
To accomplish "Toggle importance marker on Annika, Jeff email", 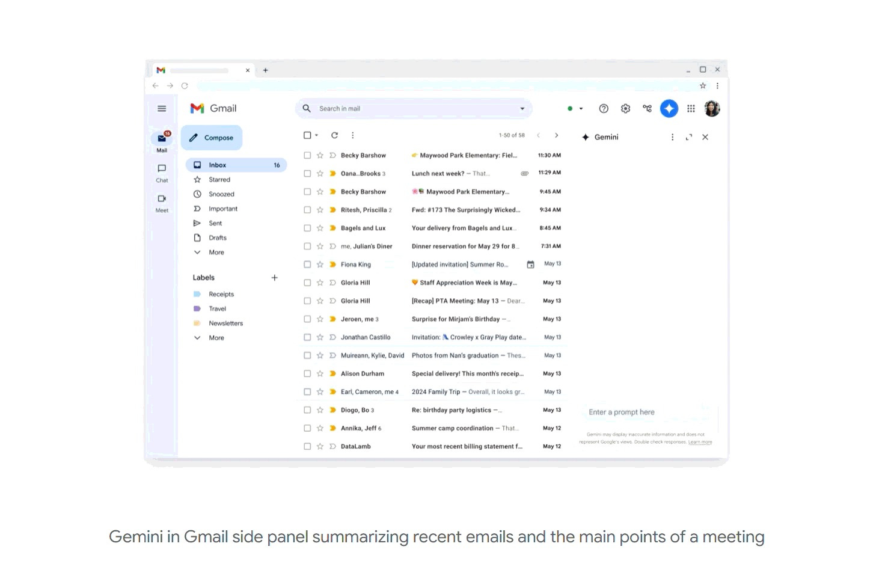I will pyautogui.click(x=332, y=428).
